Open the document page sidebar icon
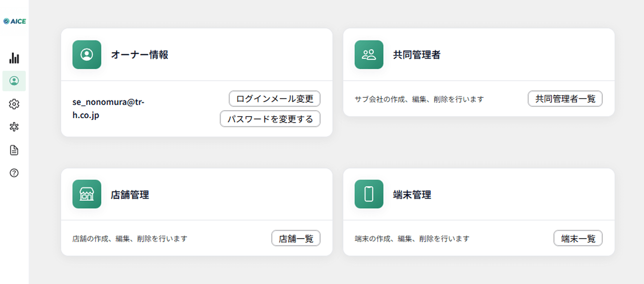 (x=14, y=150)
